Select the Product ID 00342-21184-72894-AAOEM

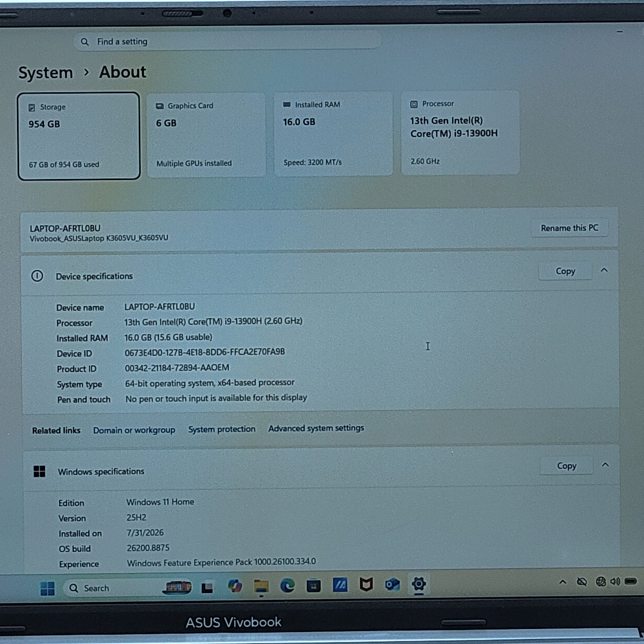click(177, 368)
